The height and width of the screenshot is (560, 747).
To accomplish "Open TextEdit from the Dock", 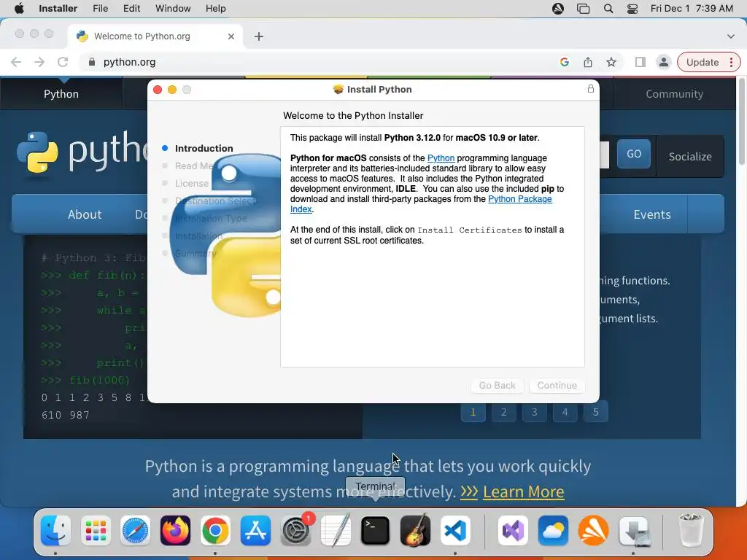I will click(336, 530).
